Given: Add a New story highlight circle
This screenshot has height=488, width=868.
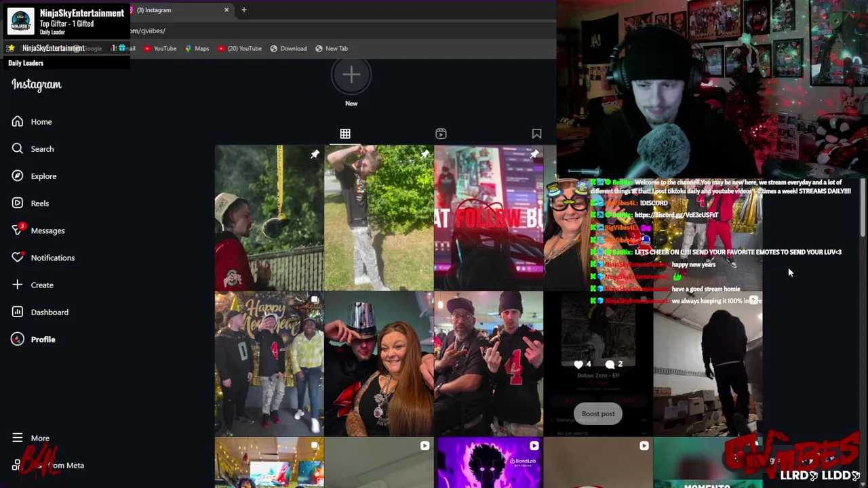Looking at the screenshot, I should (x=351, y=75).
